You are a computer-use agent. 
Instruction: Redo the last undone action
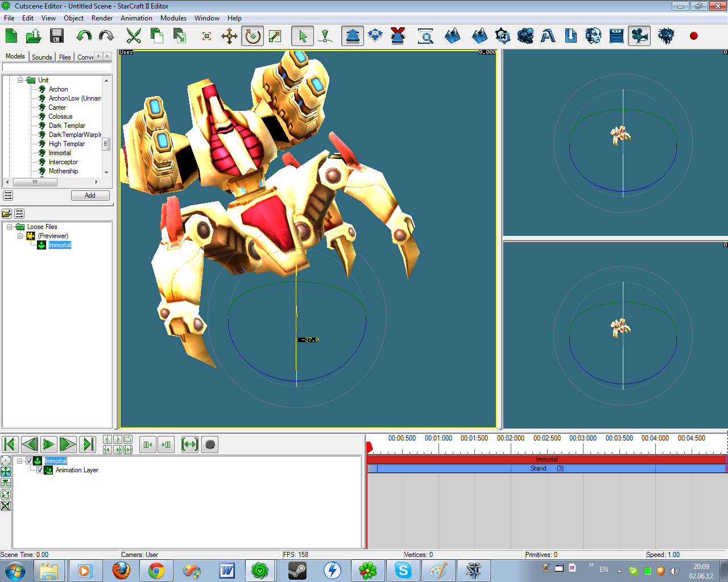tap(106, 36)
